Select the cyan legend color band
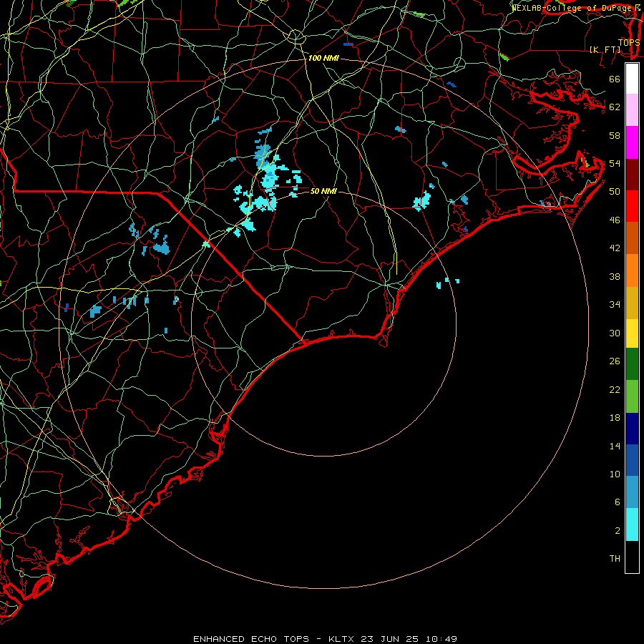This screenshot has width=644, height=644. click(632, 525)
